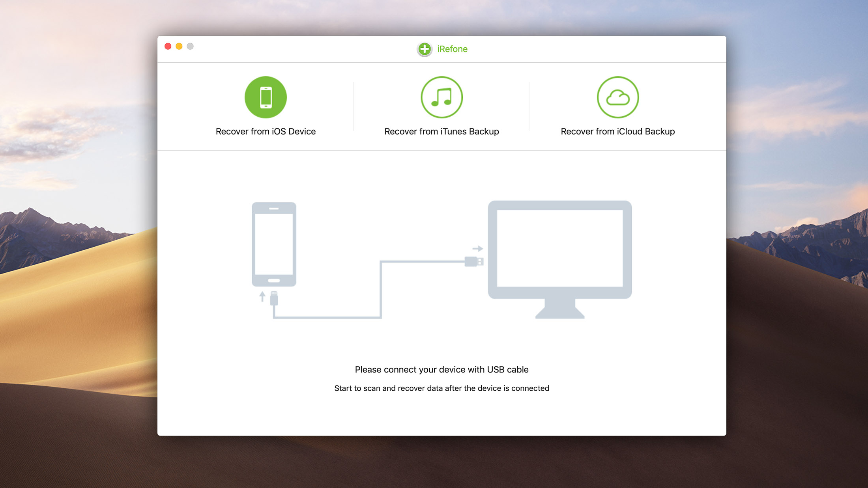Click the Start to scan instruction text
Viewport: 868px width, 488px height.
point(441,388)
